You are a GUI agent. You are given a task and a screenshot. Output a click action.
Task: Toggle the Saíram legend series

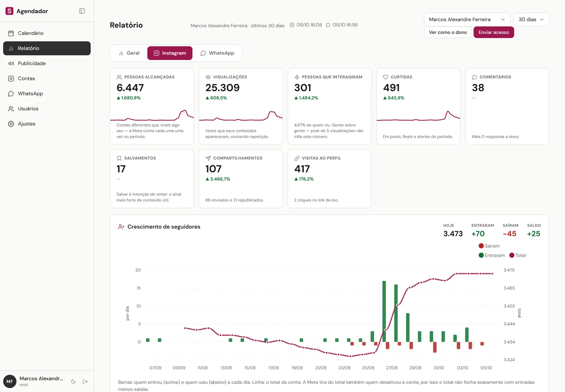tap(489, 246)
